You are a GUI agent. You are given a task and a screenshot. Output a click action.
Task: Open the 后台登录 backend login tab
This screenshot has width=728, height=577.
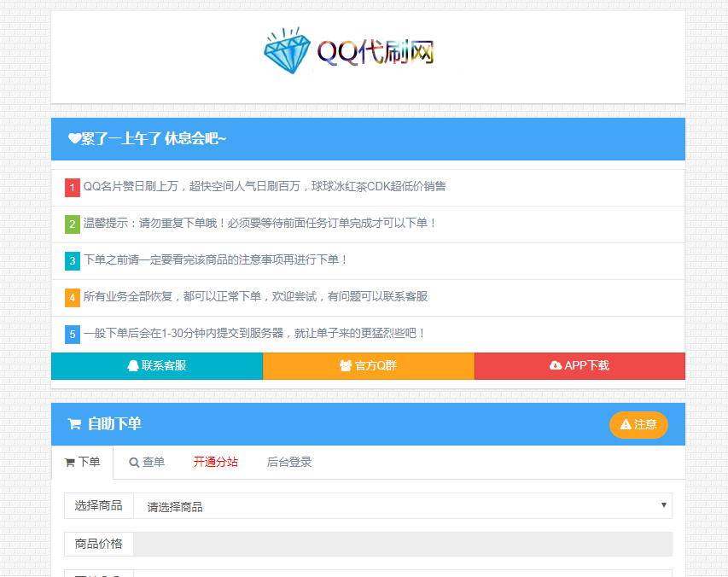tap(289, 463)
